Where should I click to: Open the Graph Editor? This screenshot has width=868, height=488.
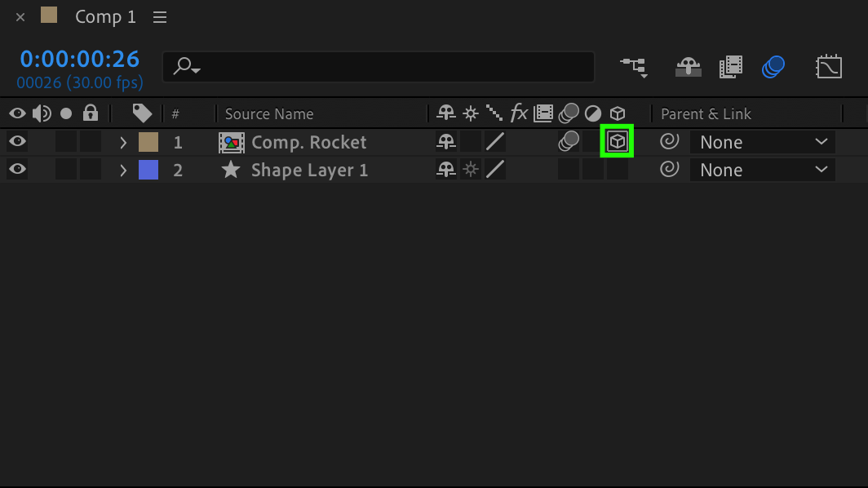[x=829, y=67]
